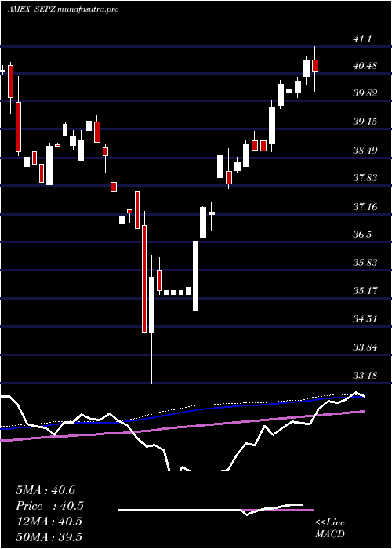Viewport: 392px width, 549px height.
Task: Click the 38.49 price axis label
Action: click(365, 151)
